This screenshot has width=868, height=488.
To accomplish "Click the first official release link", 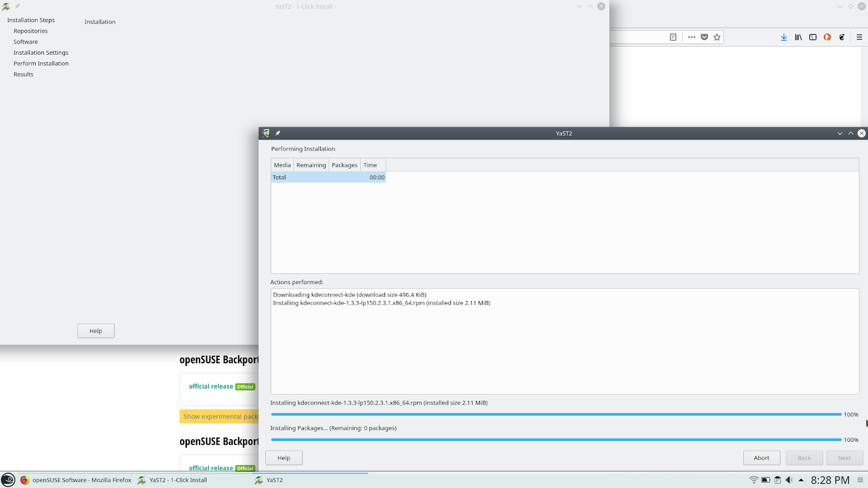I will coord(211,387).
